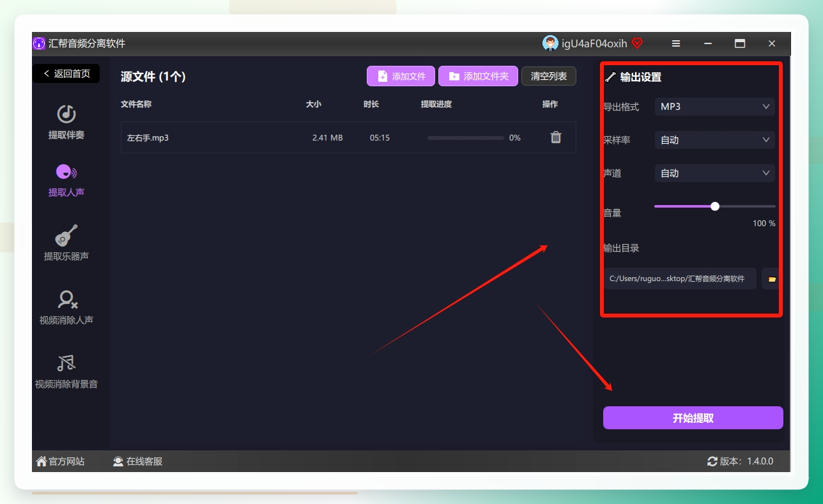Click the 05:15 duration value

click(380, 137)
